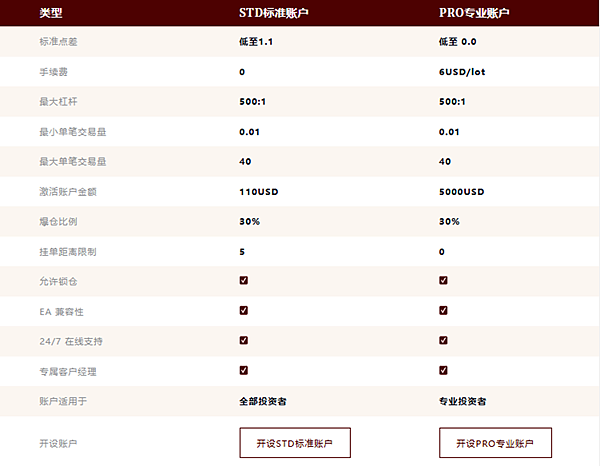The height and width of the screenshot is (466, 600).
Task: Click the PRO commission 6USD/lot
Action: (x=462, y=72)
